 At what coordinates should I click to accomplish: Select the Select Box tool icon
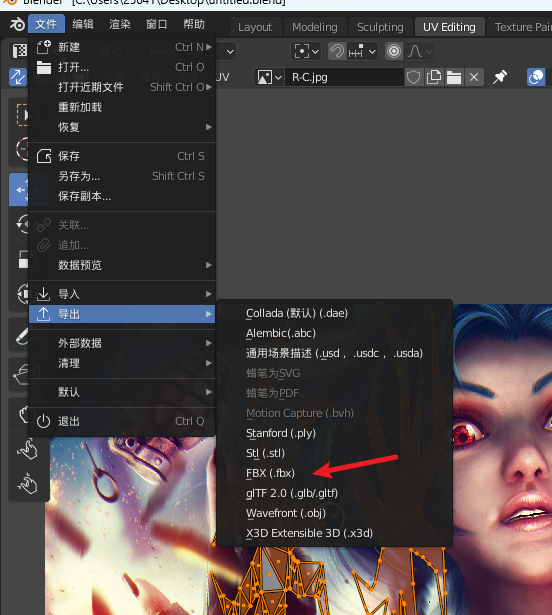click(x=20, y=115)
